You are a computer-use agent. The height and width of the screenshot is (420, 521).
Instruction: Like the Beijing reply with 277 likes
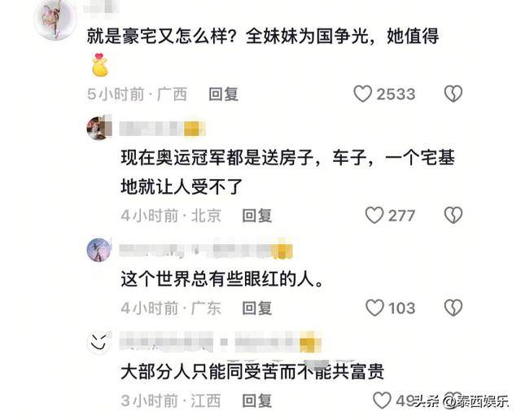coord(374,216)
